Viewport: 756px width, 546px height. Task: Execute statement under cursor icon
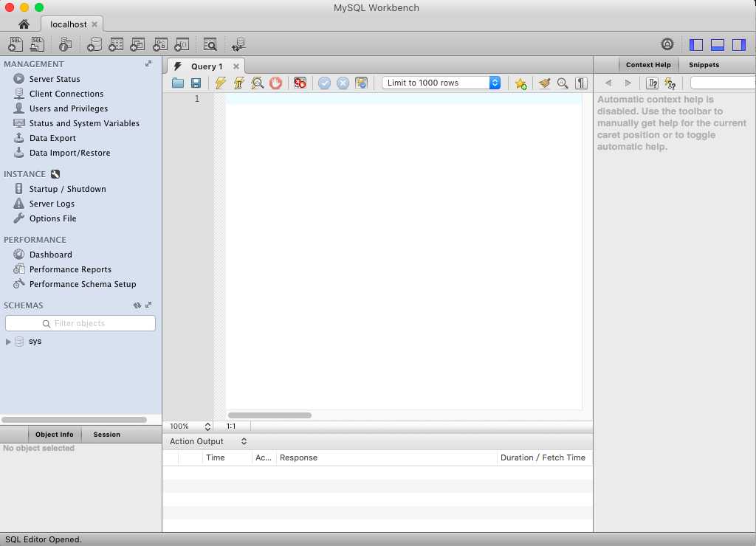pyautogui.click(x=238, y=83)
